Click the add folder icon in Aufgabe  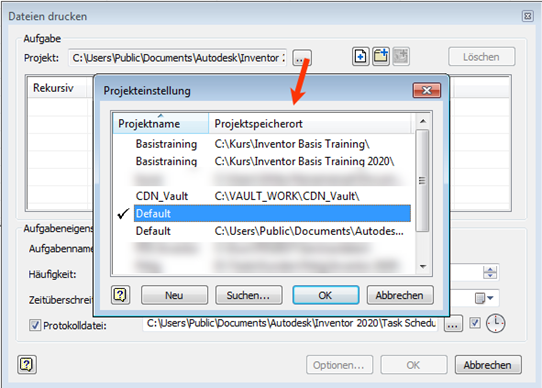381,56
